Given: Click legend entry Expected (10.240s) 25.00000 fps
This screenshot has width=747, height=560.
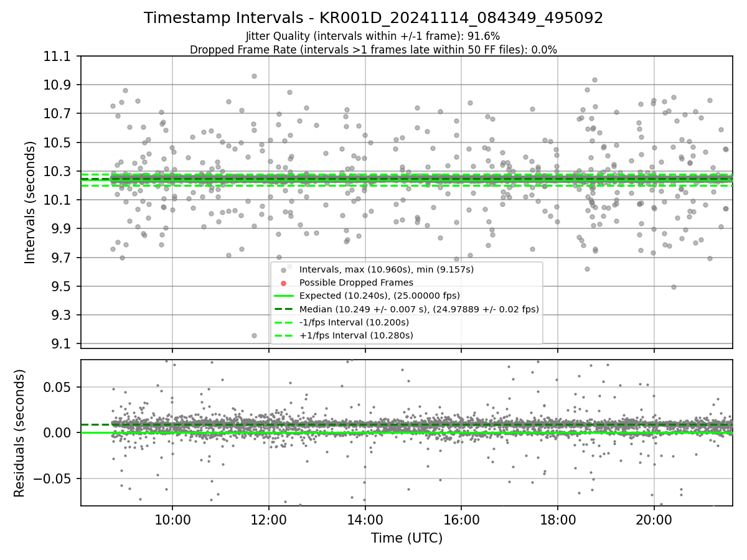Looking at the screenshot, I should (x=380, y=296).
